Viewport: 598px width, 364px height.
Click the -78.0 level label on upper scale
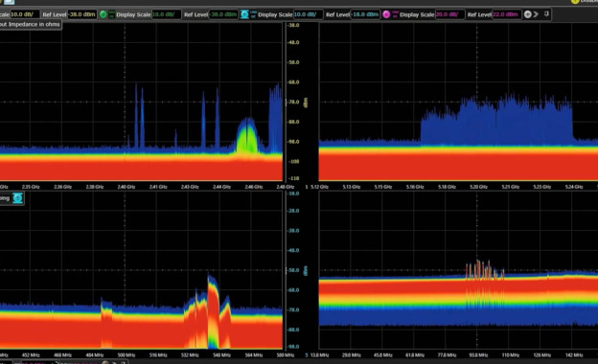[x=293, y=102]
